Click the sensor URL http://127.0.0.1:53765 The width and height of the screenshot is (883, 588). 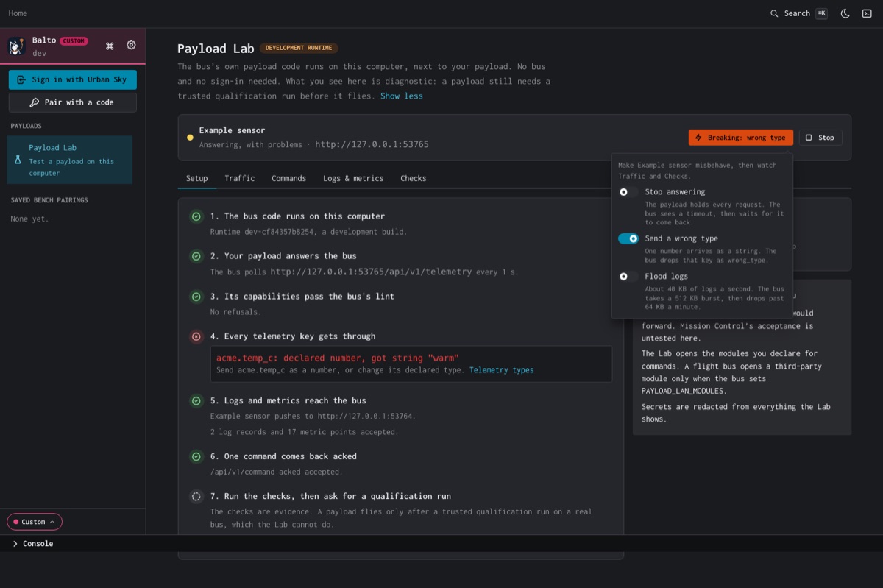pyautogui.click(x=372, y=145)
